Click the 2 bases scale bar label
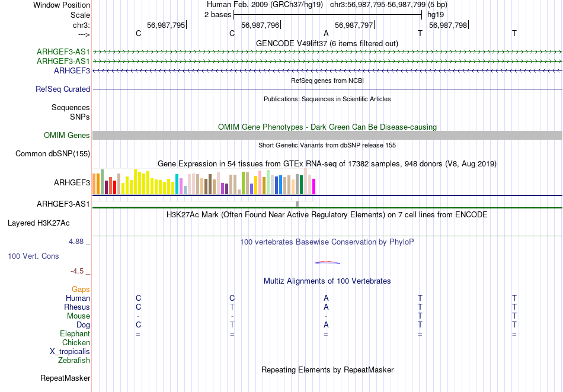 pos(217,15)
